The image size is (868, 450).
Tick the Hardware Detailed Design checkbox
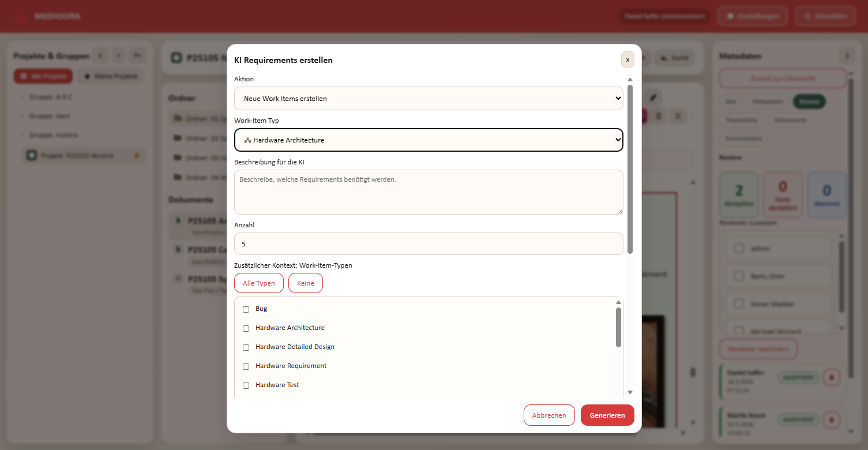click(x=246, y=347)
